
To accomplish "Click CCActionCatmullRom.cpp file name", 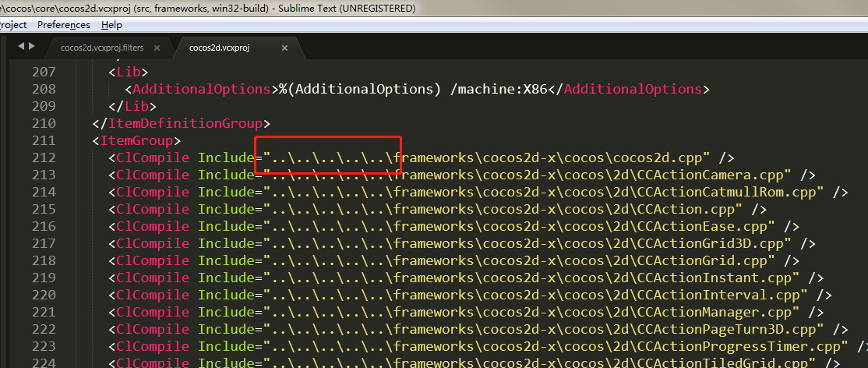I will [x=726, y=193].
